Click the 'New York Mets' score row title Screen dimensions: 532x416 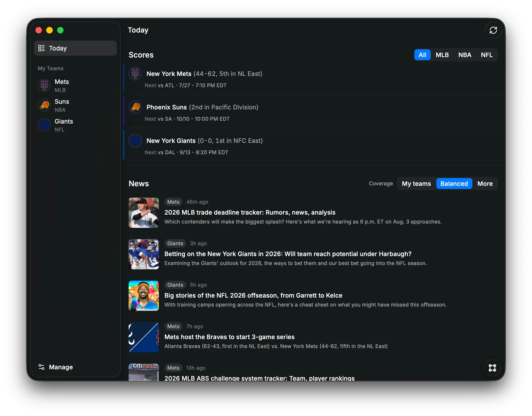pos(169,74)
